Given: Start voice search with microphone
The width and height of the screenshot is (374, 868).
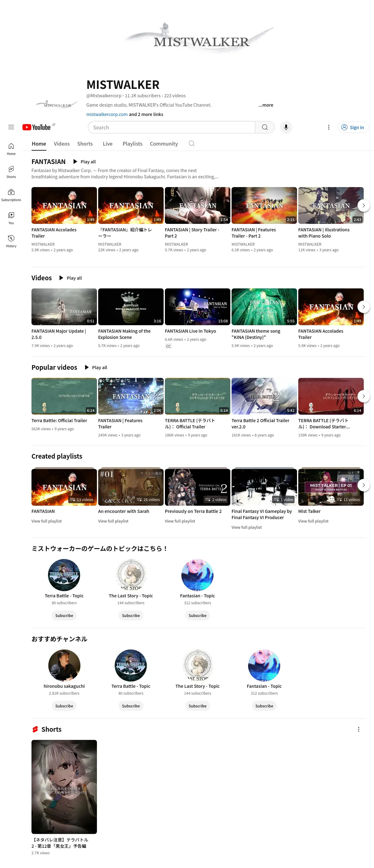Looking at the screenshot, I should point(286,127).
